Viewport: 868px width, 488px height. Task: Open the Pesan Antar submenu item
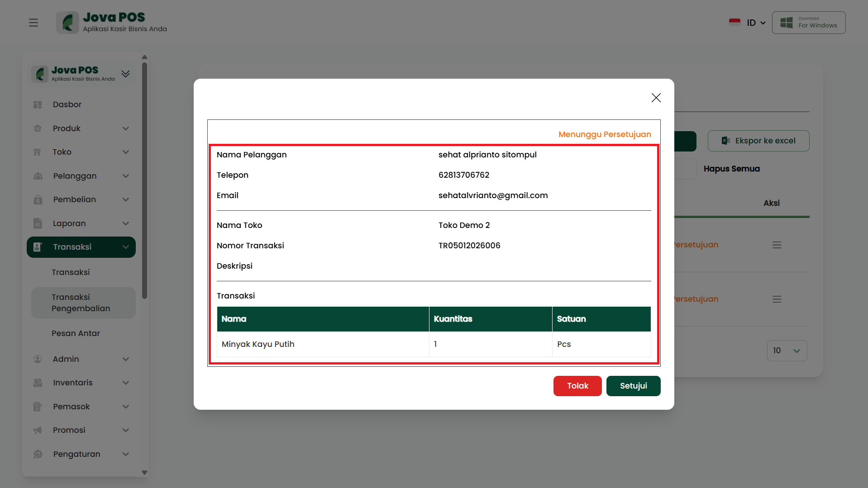tap(76, 333)
